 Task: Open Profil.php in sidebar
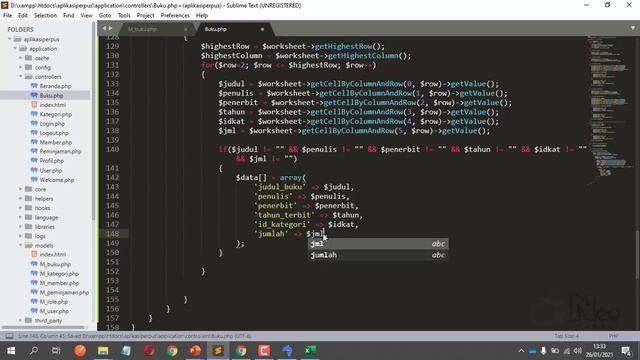click(x=51, y=161)
